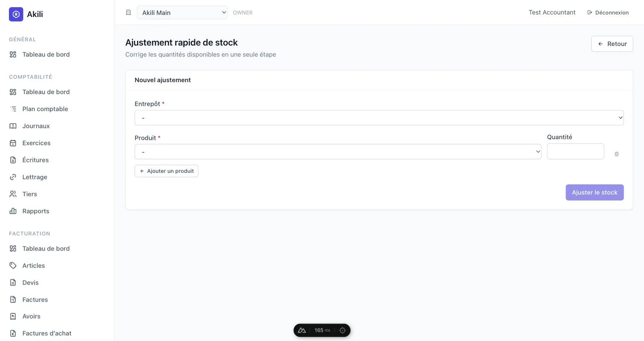The height and width of the screenshot is (341, 644).
Task: Expand the Produit selector
Action: tap(338, 152)
